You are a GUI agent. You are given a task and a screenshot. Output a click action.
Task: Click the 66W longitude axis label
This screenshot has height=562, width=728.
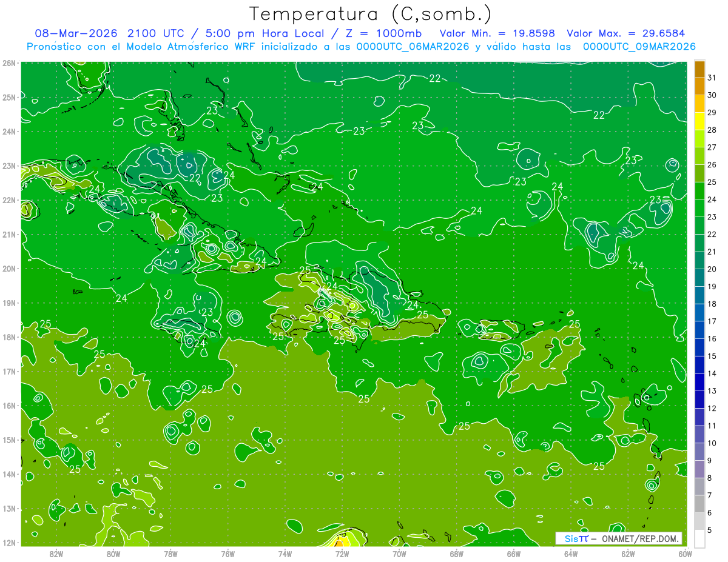[514, 554]
